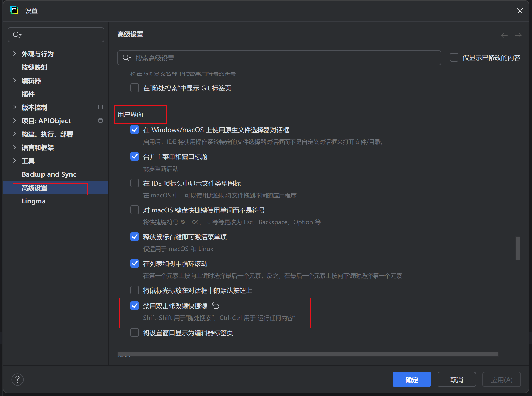Expand the 外观与行为 tree node

click(x=14, y=54)
